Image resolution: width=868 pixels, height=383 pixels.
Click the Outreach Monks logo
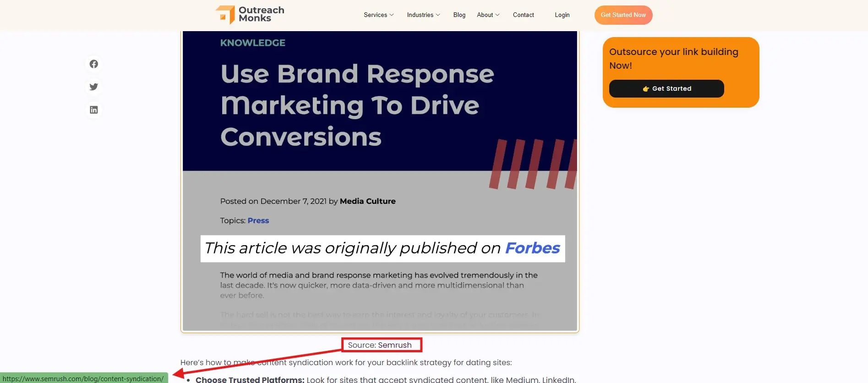click(x=250, y=15)
